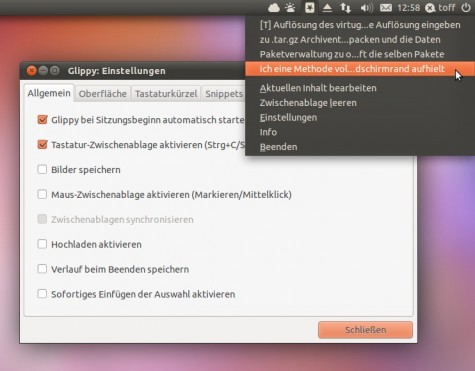Viewport: 475px width, 371px height.
Task: Select clipboard entry '[T] Auflösung des virtug...'
Action: click(360, 25)
